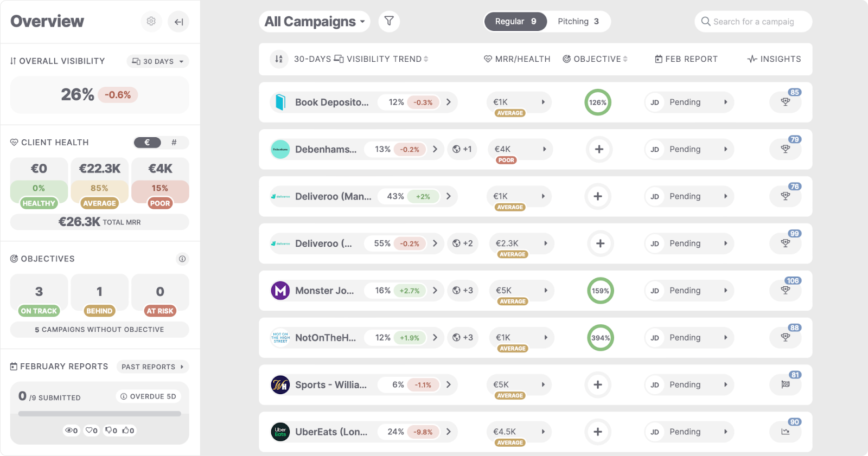The height and width of the screenshot is (456, 868).
Task: Add objective for Deliveroo (Man... campaign
Action: click(598, 196)
